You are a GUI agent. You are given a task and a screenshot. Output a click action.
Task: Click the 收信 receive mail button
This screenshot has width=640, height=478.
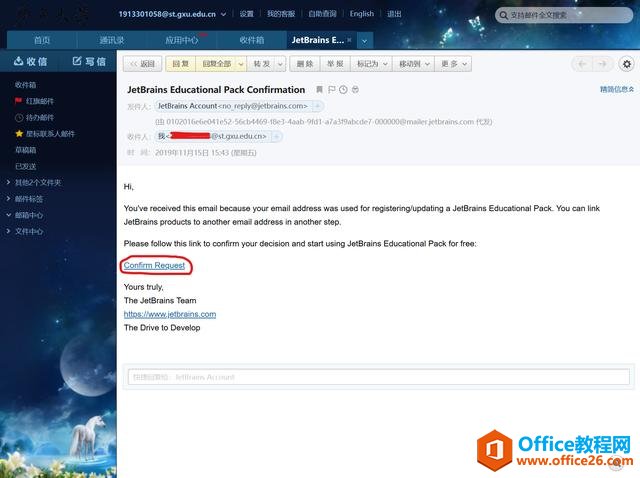click(x=30, y=62)
